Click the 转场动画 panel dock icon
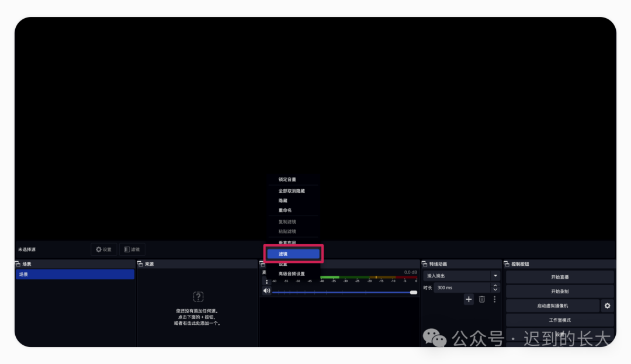This screenshot has height=364, width=631. tap(425, 264)
